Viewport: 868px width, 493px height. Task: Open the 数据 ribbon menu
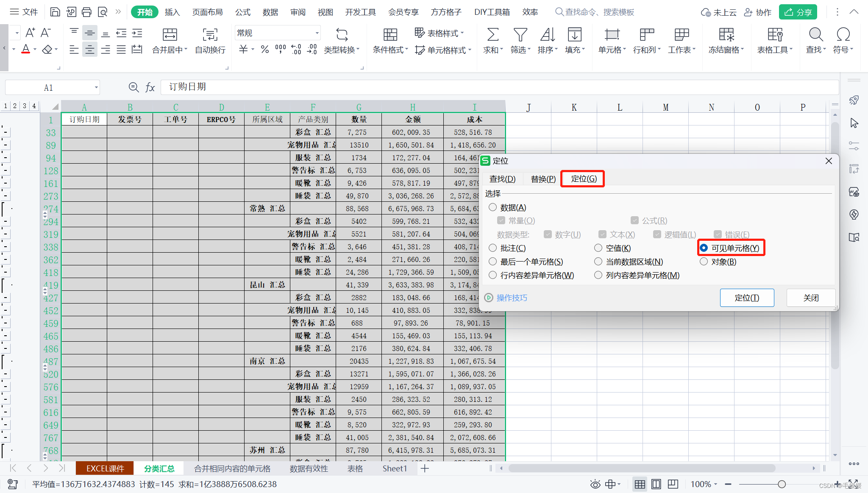point(270,12)
